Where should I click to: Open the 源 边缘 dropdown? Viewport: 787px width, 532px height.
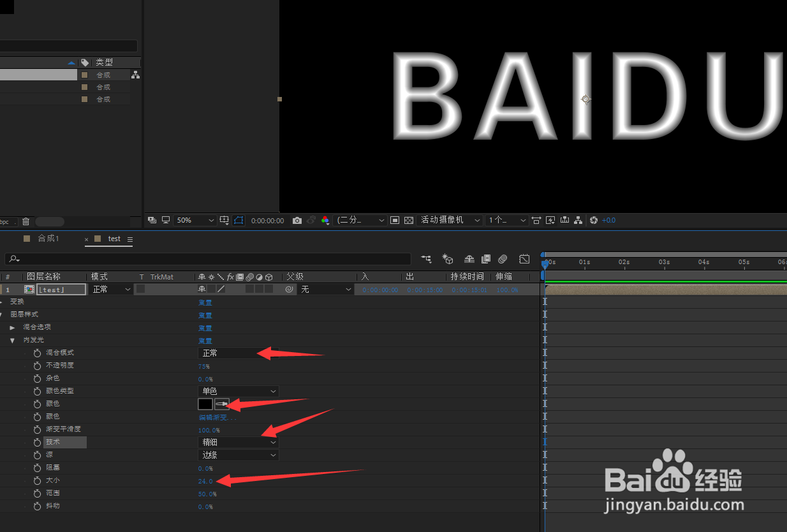click(239, 455)
